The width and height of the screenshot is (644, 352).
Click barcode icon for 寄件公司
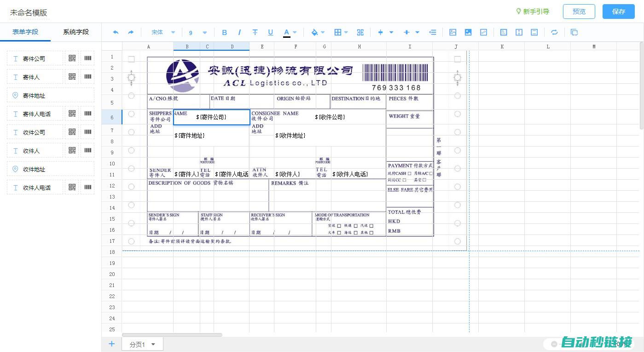click(x=87, y=58)
